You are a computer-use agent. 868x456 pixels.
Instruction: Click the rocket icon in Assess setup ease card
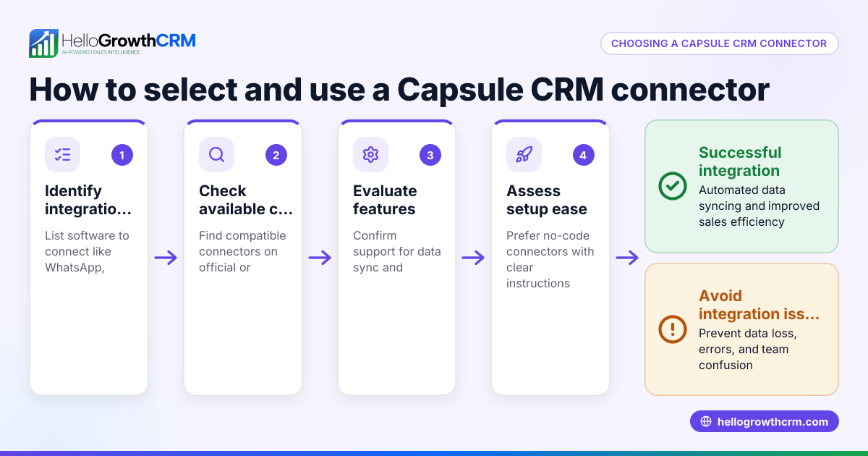tap(524, 154)
